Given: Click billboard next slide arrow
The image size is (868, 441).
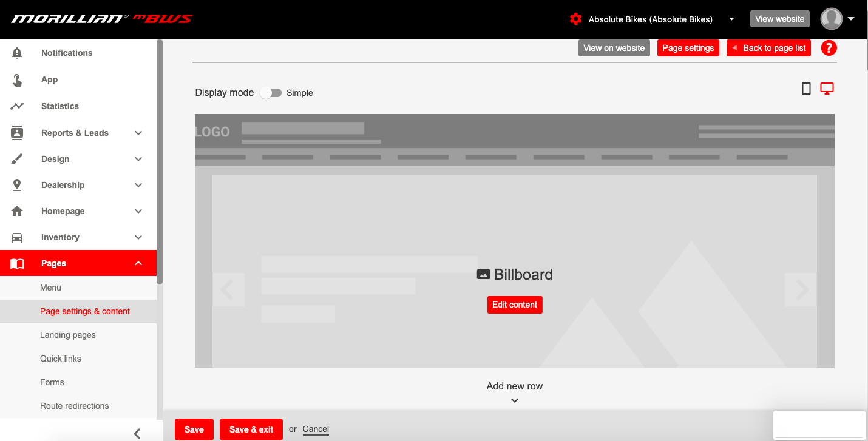Looking at the screenshot, I should pos(801,290).
